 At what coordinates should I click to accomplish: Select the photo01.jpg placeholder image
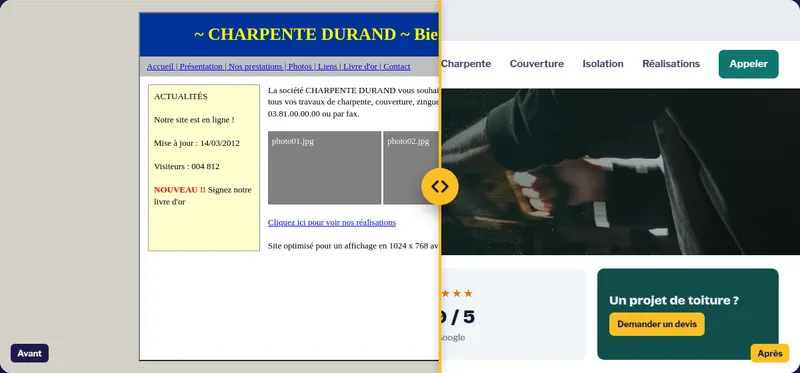(x=324, y=168)
